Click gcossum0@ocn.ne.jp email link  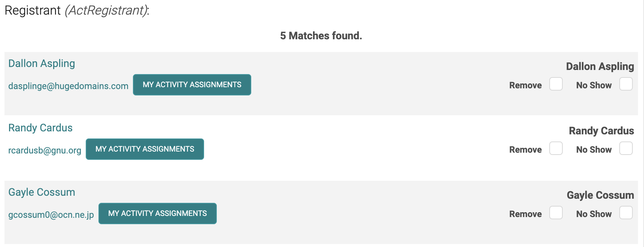[51, 215]
